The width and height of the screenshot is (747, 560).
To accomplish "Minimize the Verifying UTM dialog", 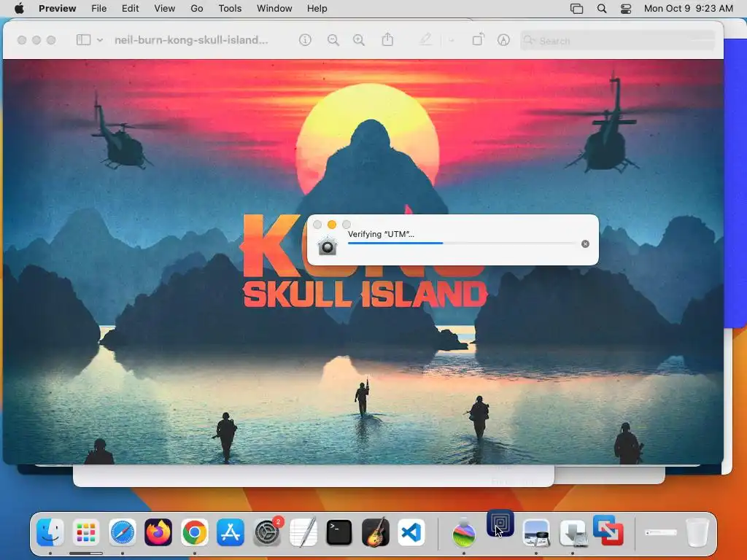I will [332, 225].
